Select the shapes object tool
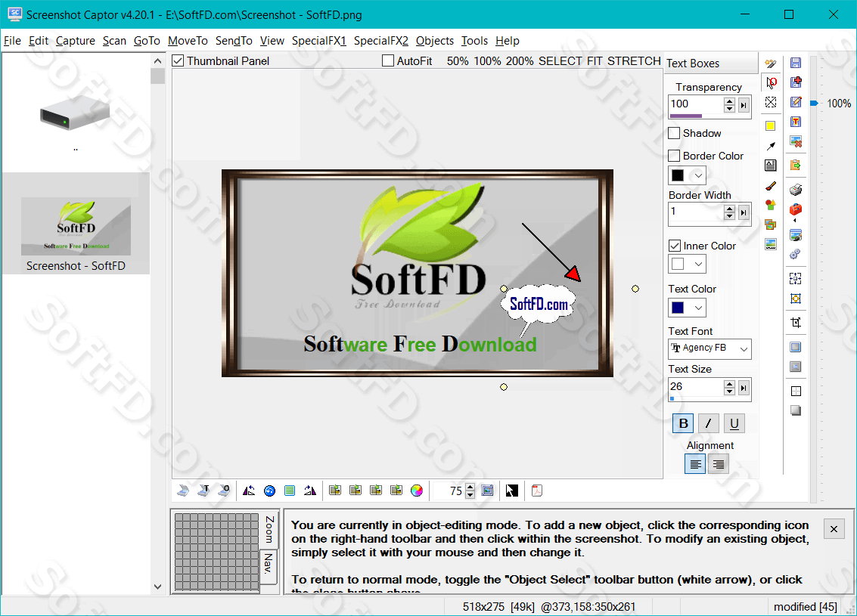The height and width of the screenshot is (616, 857). 771,206
